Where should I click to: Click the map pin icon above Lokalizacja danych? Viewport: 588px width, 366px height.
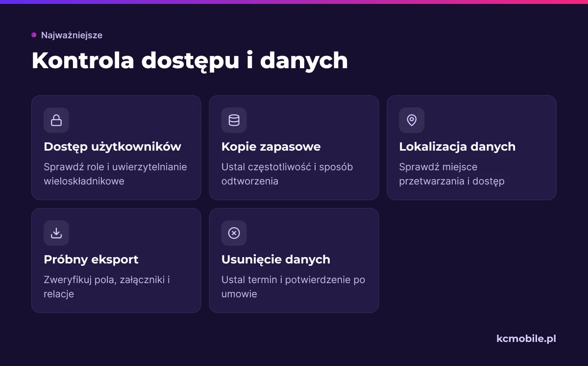click(412, 120)
